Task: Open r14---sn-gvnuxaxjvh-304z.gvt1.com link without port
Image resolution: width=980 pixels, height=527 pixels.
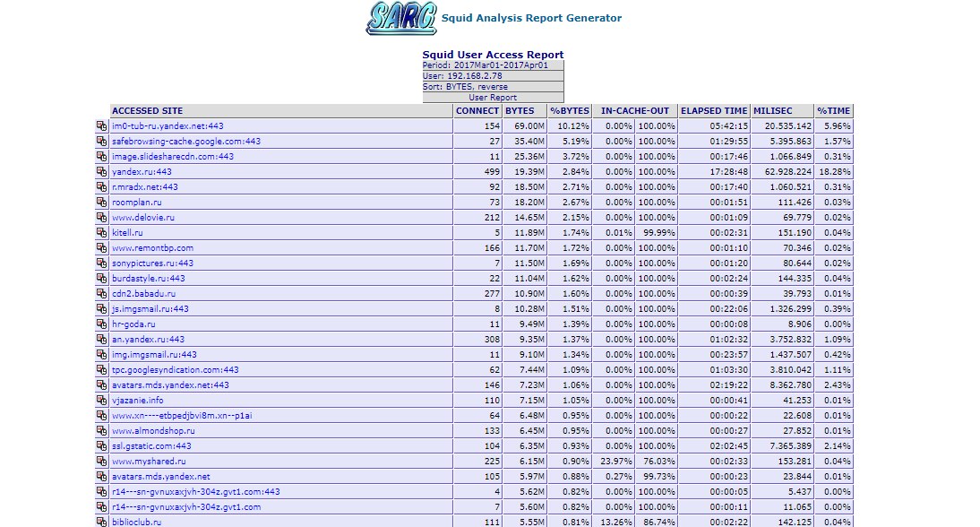Action: (186, 507)
